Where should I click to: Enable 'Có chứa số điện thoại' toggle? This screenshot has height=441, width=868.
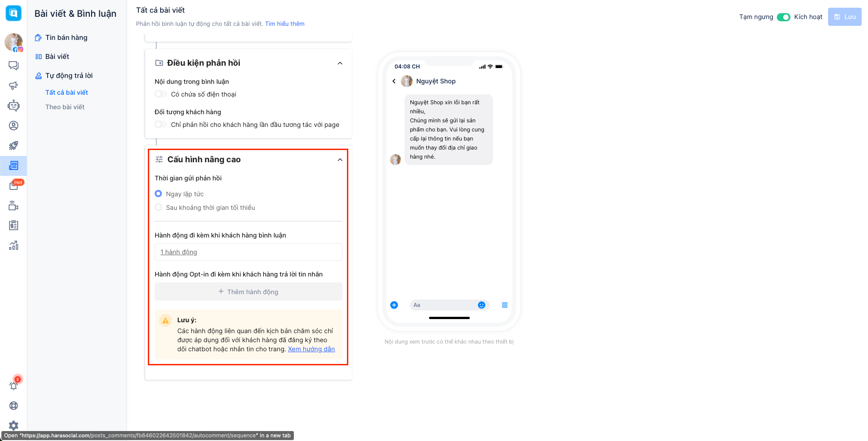(161, 94)
